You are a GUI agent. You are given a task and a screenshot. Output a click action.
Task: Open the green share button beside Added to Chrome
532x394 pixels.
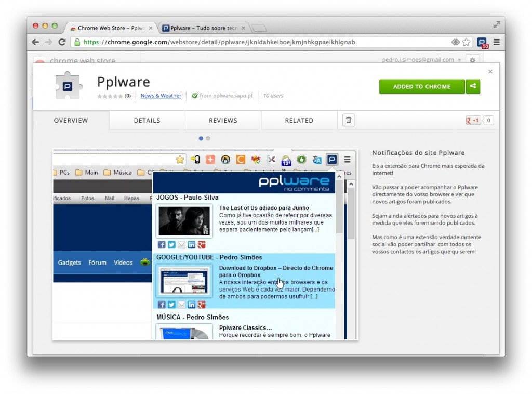pyautogui.click(x=473, y=87)
